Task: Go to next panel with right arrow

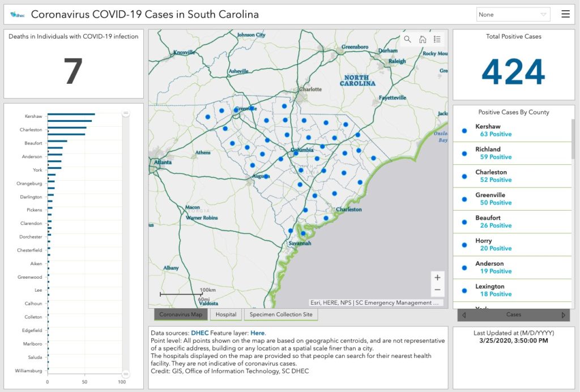Action: [x=563, y=315]
